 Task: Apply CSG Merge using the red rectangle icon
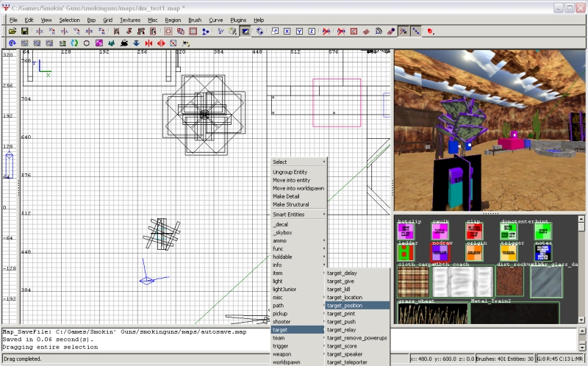pos(193,32)
